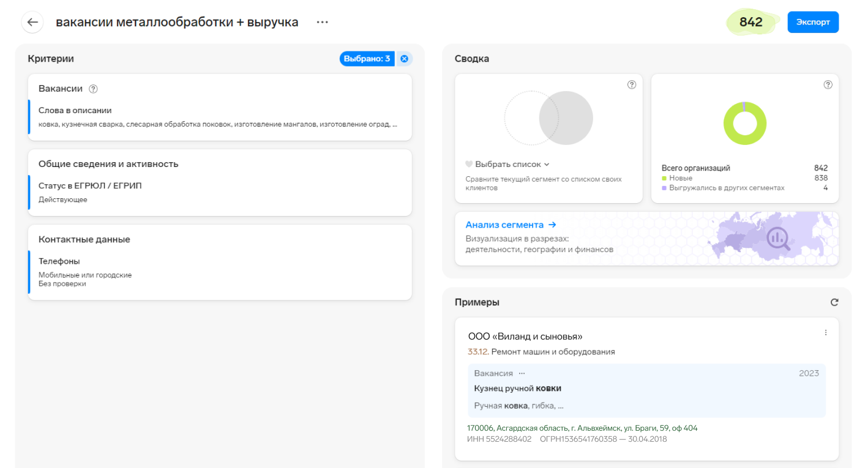Click the company address line

coord(582,428)
